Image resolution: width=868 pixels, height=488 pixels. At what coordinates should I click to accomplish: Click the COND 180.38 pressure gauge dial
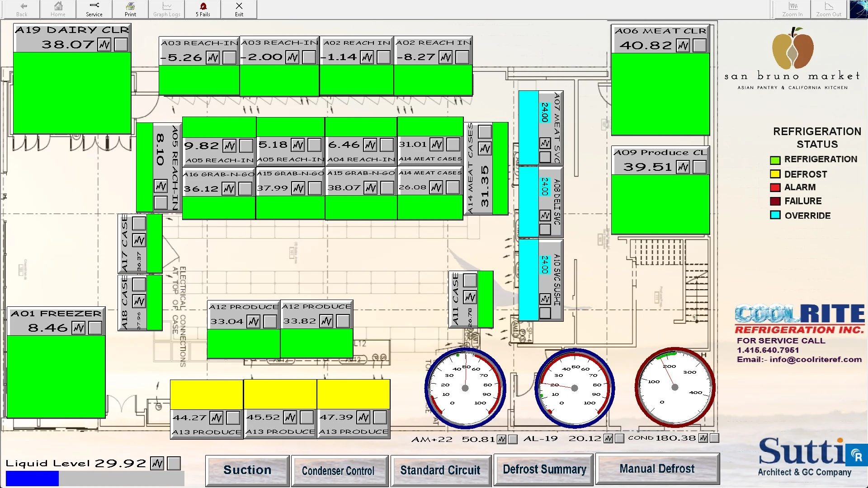click(675, 387)
